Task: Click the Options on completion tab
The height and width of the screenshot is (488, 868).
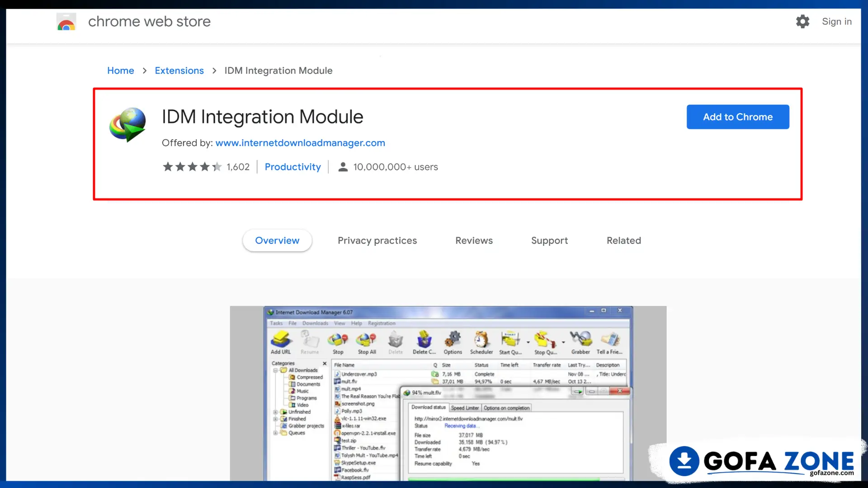Action: pyautogui.click(x=506, y=408)
